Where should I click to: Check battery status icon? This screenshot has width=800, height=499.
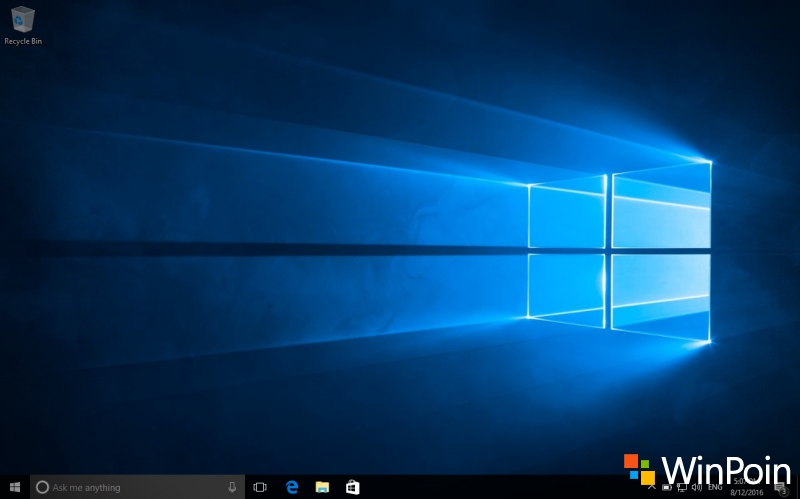click(x=666, y=487)
